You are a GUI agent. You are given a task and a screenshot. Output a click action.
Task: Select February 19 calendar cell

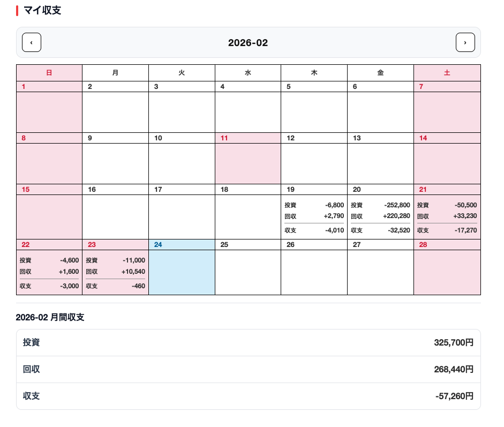point(314,212)
